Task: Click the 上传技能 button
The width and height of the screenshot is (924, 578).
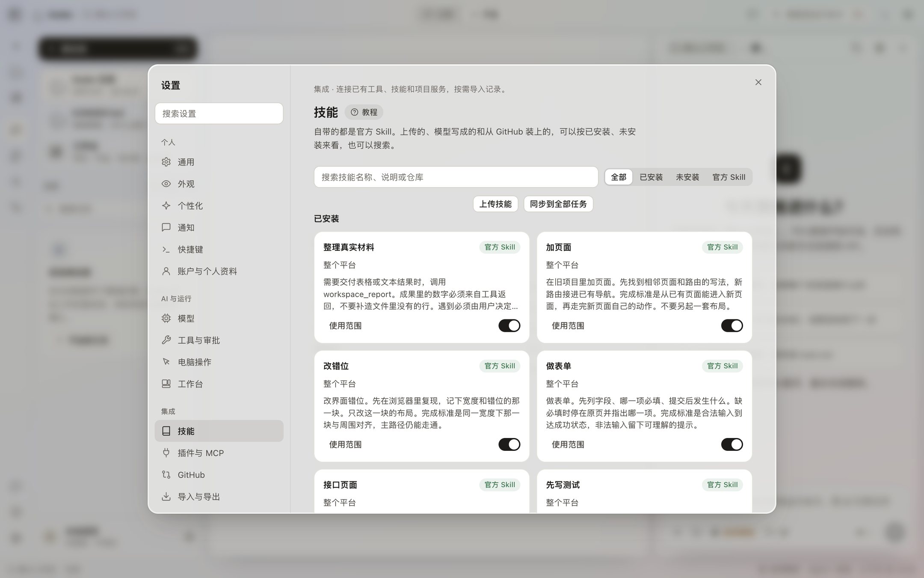Action: click(x=495, y=204)
